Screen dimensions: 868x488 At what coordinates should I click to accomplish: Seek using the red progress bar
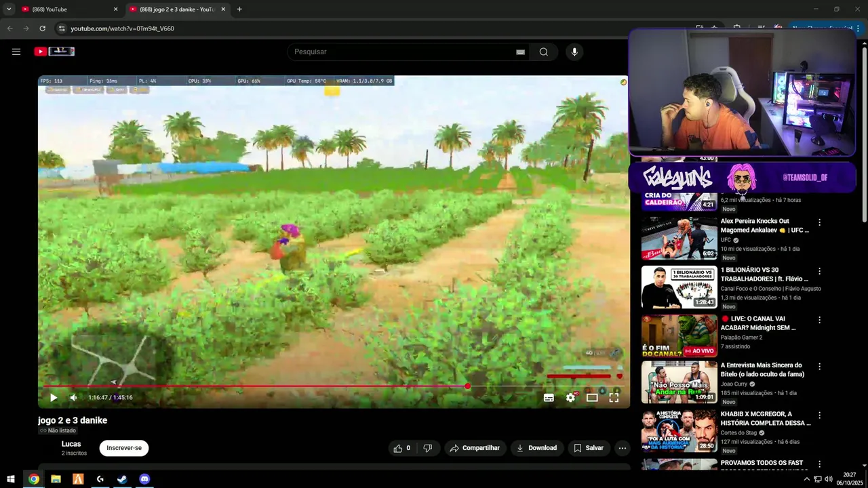click(334, 386)
